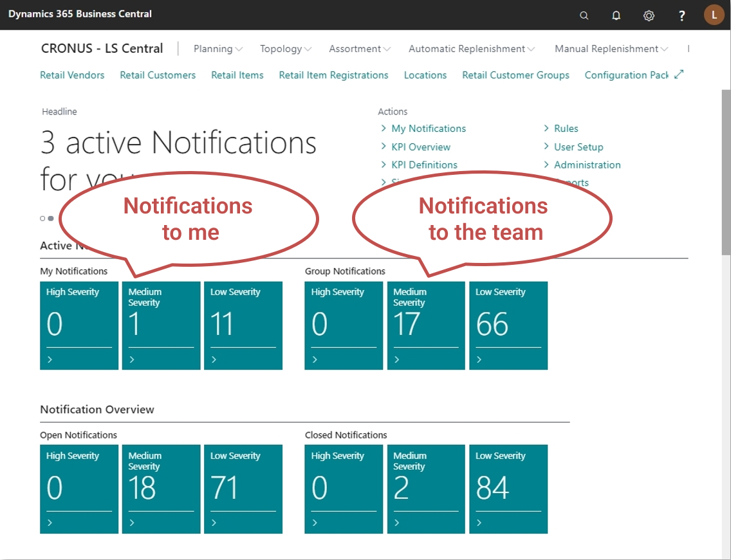The image size is (731, 560).
Task: Click arrow on Closed Notifications Medium Severity tile
Action: pyautogui.click(x=397, y=523)
